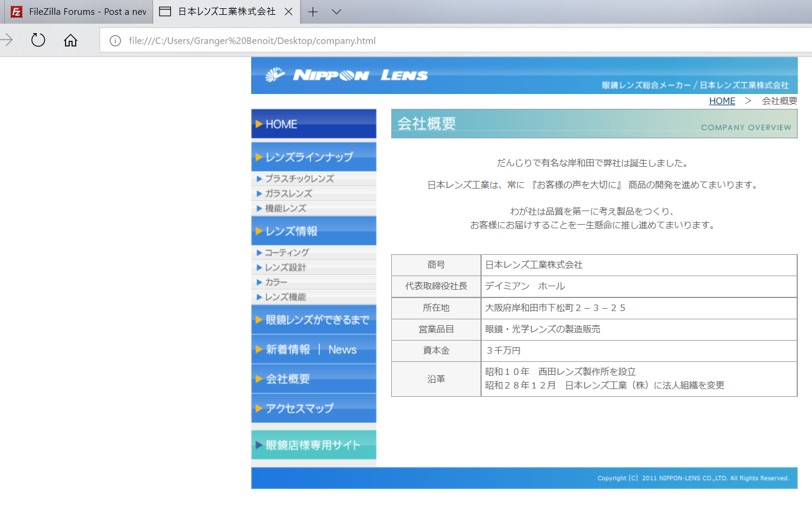Open the 眼鏡レンズができるまで sidebar menu
The width and height of the screenshot is (812, 518).
(314, 319)
